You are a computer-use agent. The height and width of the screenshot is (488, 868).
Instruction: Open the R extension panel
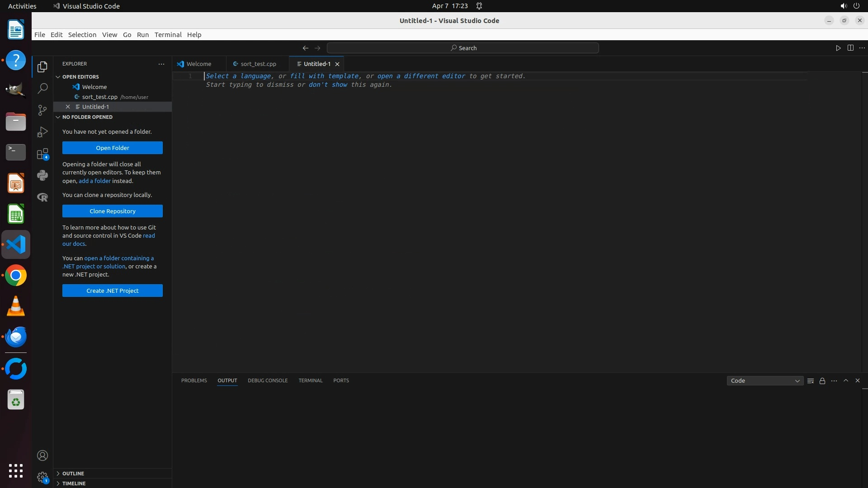click(42, 197)
